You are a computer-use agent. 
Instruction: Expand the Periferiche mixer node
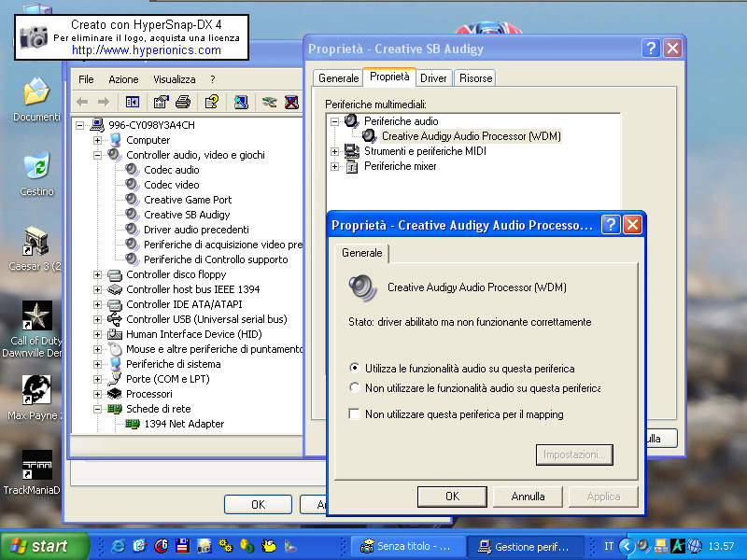[334, 166]
